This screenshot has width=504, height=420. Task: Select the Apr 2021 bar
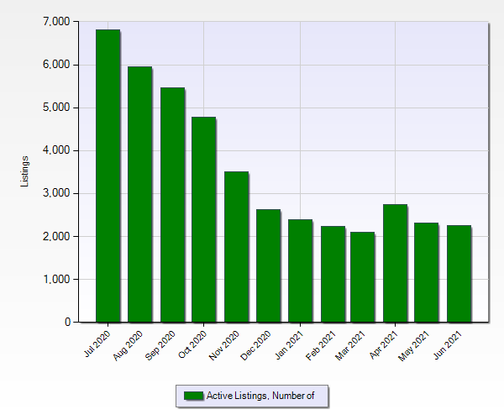tap(395, 264)
